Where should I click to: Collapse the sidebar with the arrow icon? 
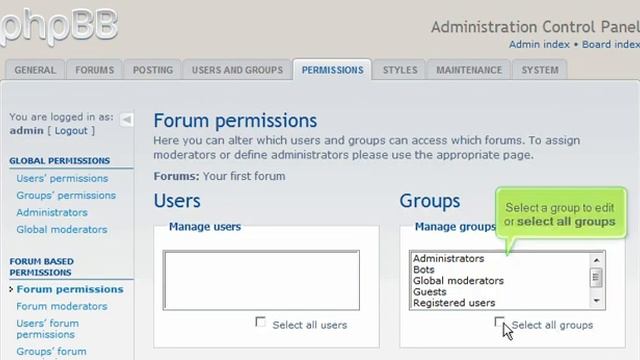pos(127,120)
